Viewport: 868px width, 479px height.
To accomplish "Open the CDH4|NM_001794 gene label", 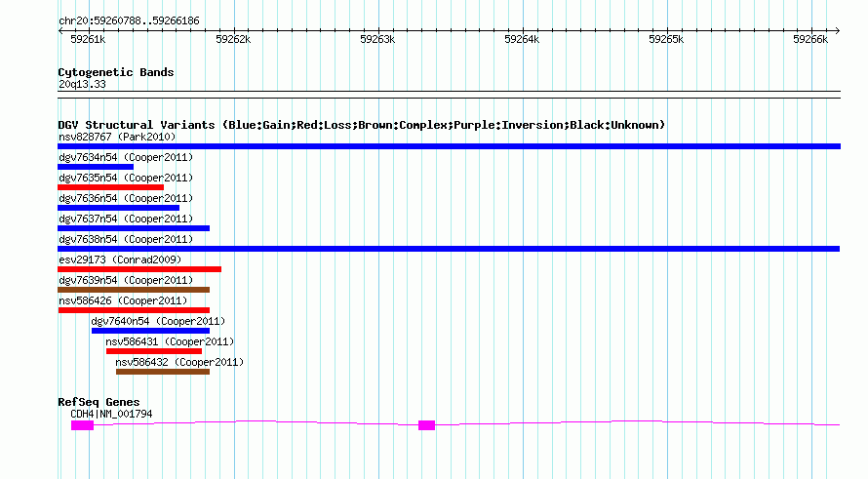I will pyautogui.click(x=111, y=414).
